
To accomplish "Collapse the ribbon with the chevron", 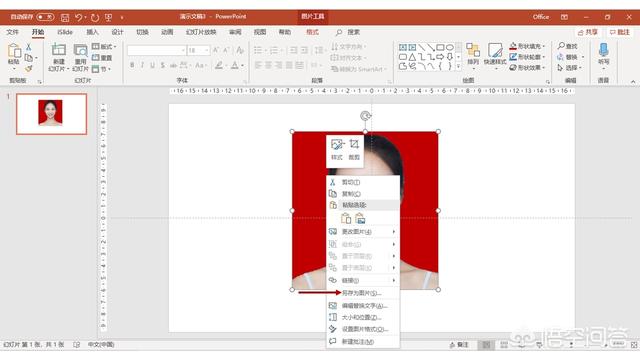I will pos(633,82).
